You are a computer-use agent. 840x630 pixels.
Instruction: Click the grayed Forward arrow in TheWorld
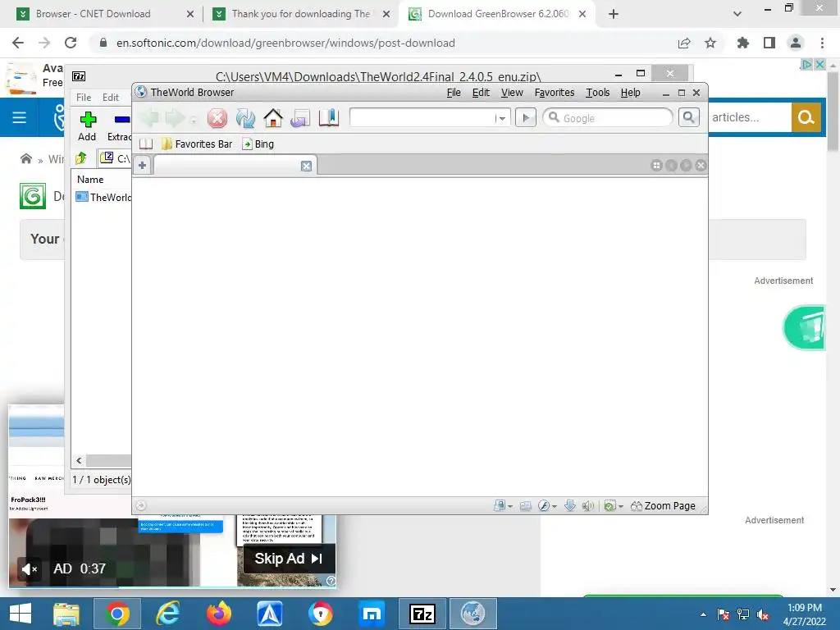175,118
